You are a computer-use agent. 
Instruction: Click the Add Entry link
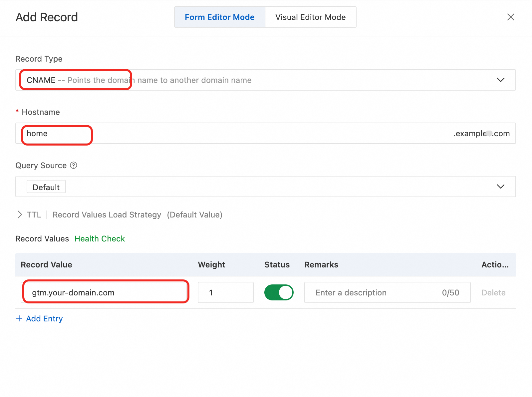click(x=44, y=319)
